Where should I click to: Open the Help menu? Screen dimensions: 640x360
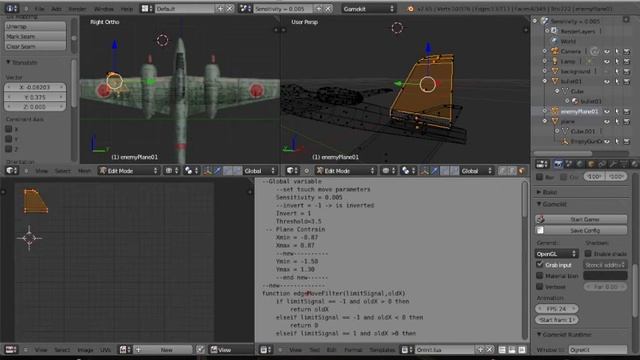[x=127, y=9]
